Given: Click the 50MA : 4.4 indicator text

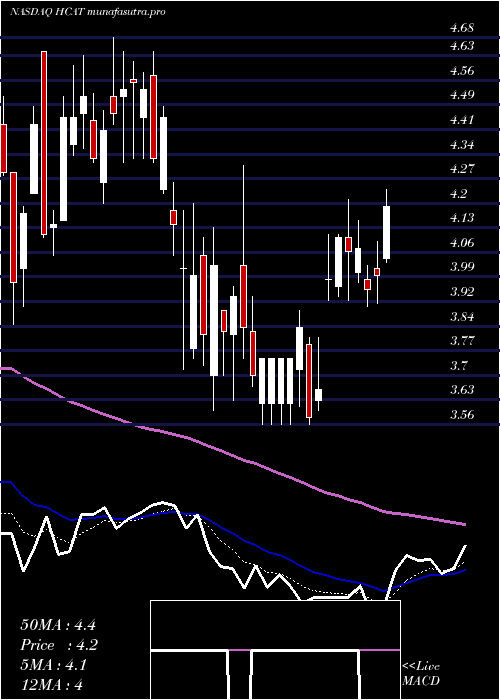Looking at the screenshot, I should (x=58, y=625).
